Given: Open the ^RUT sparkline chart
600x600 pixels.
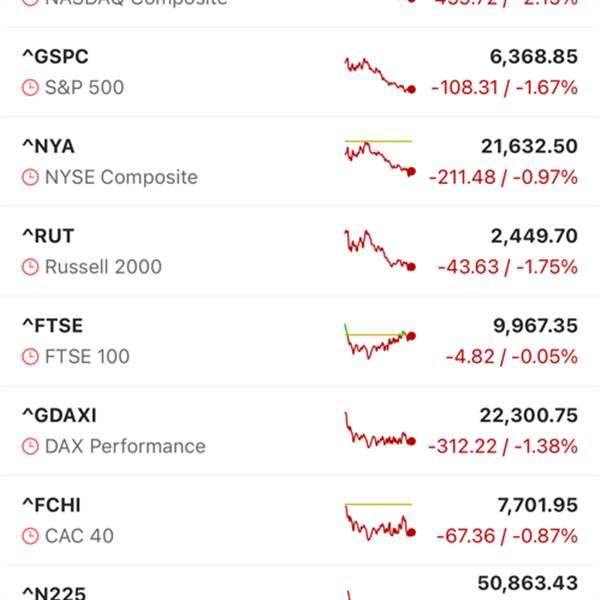Looking at the screenshot, I should (379, 250).
